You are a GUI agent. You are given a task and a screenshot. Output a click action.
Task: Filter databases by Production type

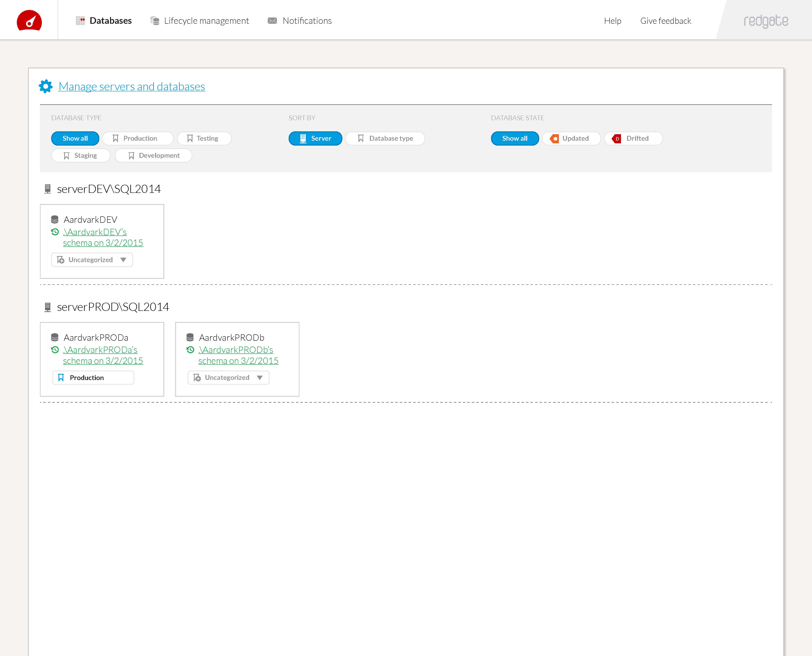click(138, 138)
